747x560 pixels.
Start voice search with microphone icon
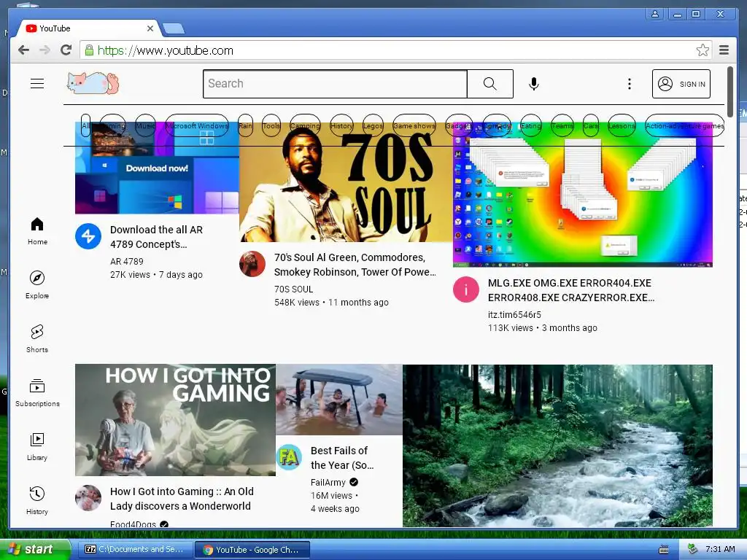[534, 84]
